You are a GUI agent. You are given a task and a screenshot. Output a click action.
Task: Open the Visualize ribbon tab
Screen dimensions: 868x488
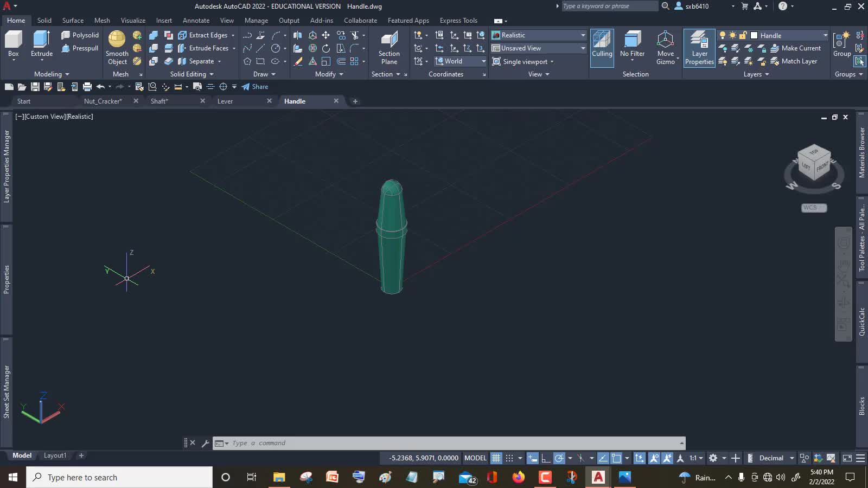point(133,20)
